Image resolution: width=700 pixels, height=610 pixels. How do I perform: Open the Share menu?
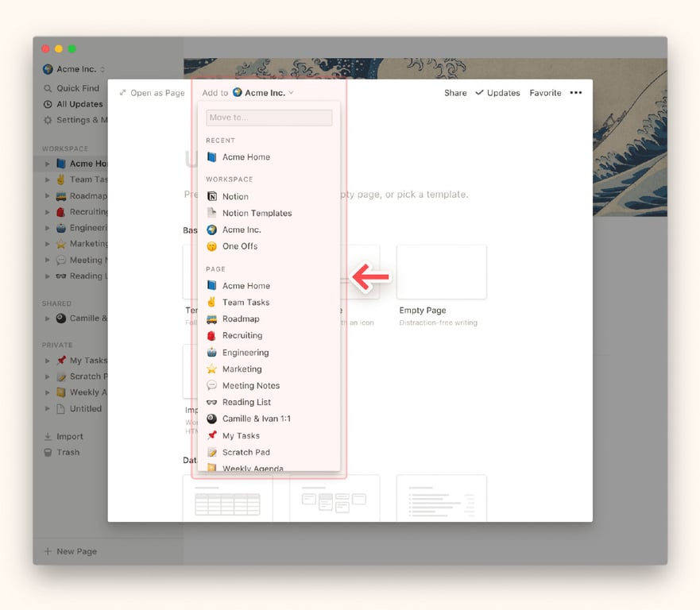click(x=455, y=93)
